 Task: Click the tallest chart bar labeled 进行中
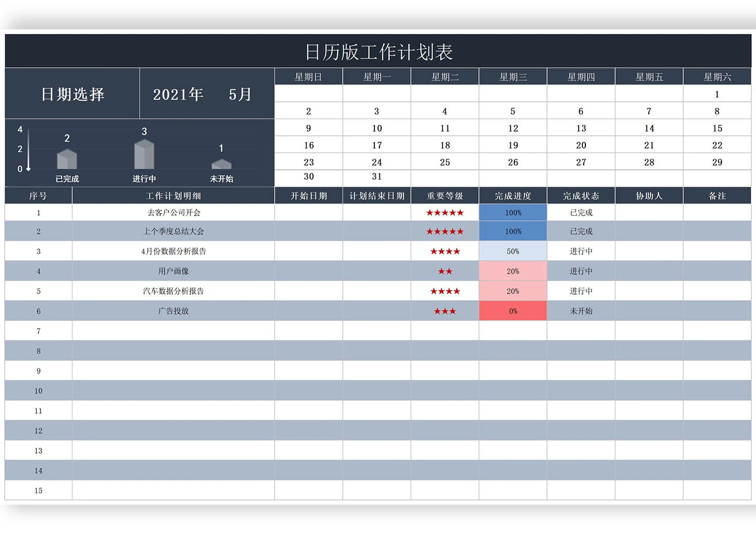[144, 155]
